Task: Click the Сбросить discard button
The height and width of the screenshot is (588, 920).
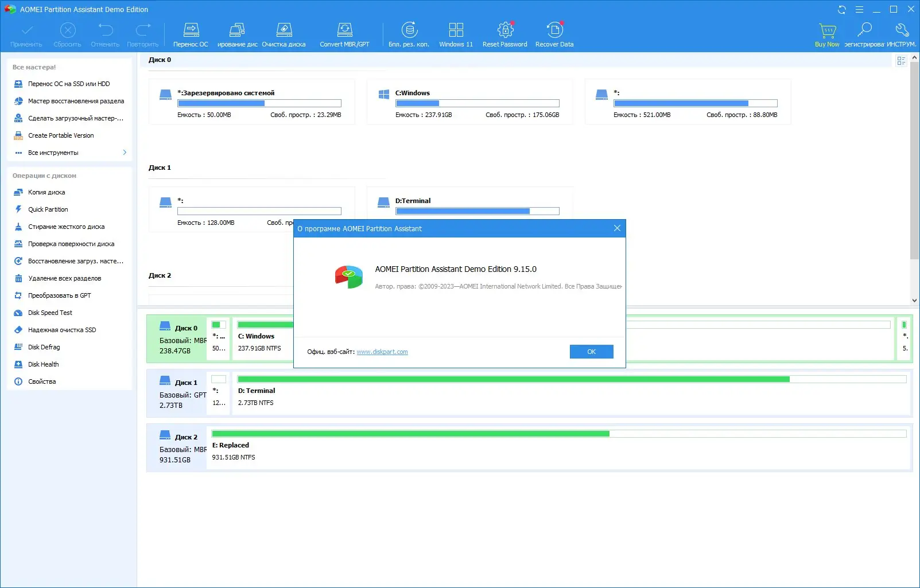Action: (x=67, y=34)
